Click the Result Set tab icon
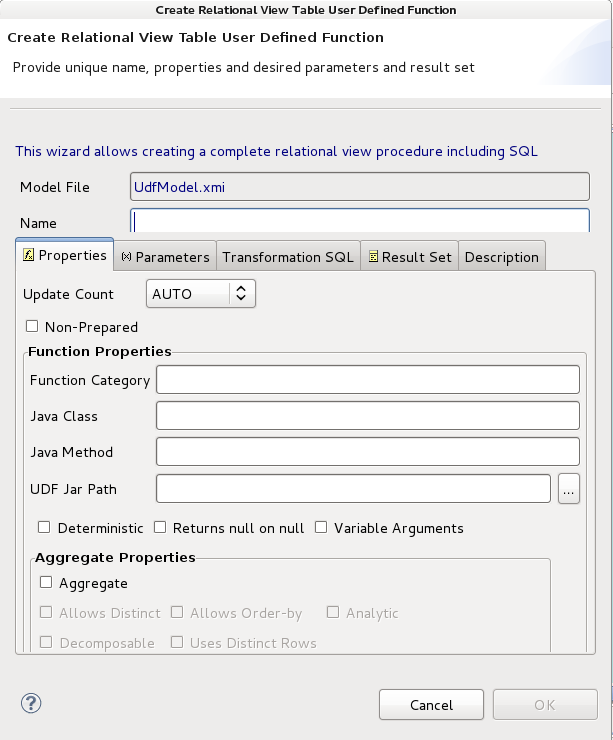Viewport: 613px width, 740px height. click(374, 257)
